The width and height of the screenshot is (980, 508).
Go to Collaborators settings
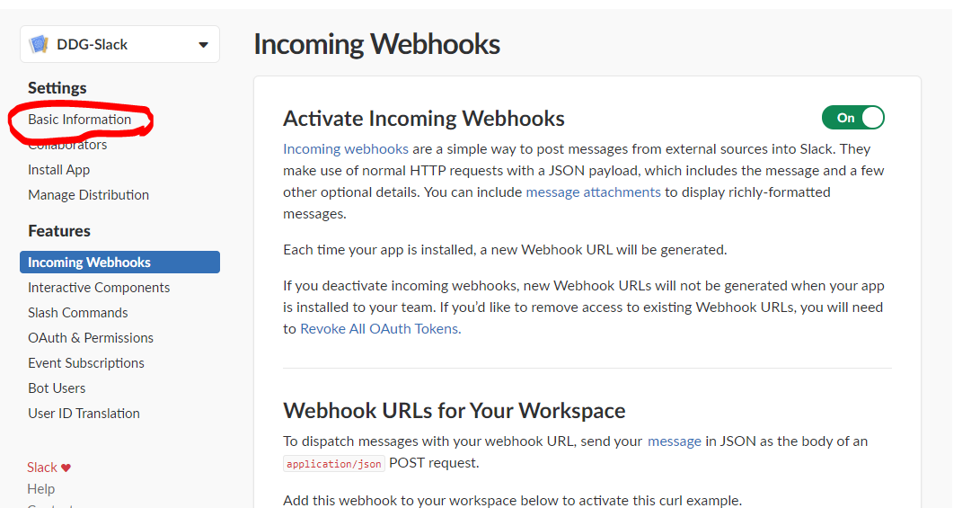[x=67, y=145]
